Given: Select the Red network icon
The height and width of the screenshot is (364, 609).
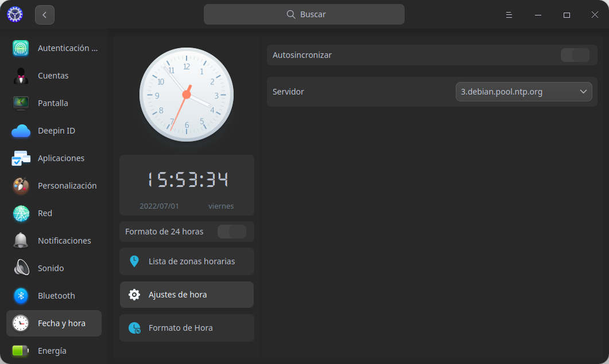Looking at the screenshot, I should [21, 213].
